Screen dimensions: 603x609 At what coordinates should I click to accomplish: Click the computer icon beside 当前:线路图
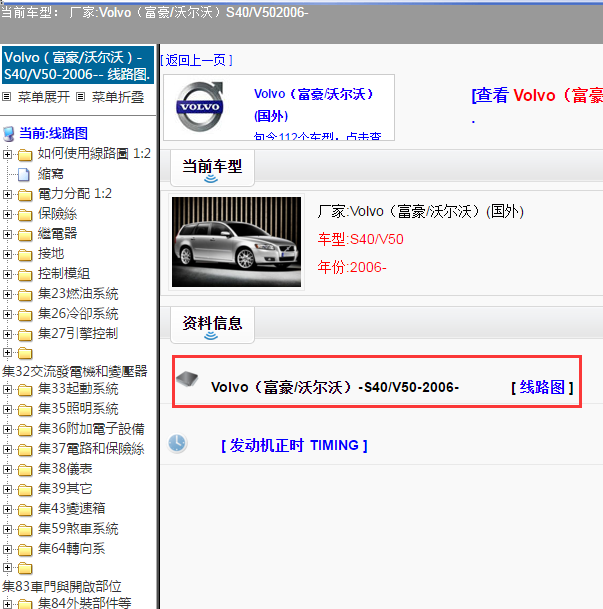click(x=9, y=134)
